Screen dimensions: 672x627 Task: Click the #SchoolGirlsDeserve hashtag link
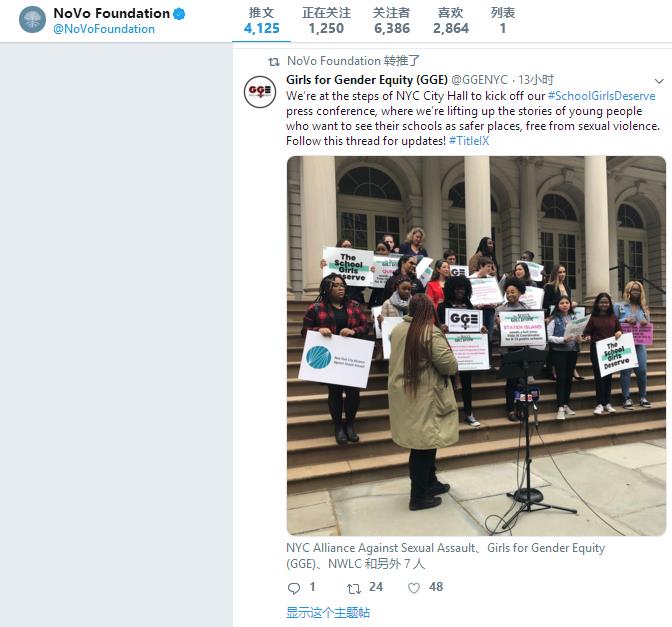602,96
